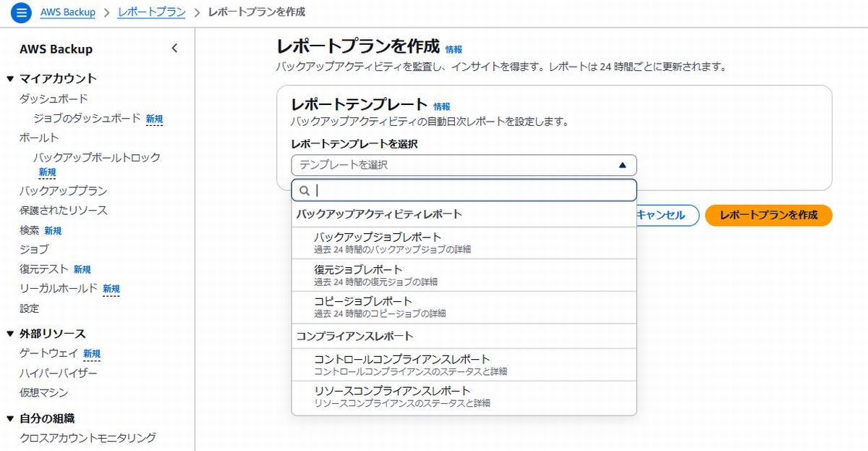Click the 外部リソース section label
This screenshot has width=868, height=451.
(53, 334)
